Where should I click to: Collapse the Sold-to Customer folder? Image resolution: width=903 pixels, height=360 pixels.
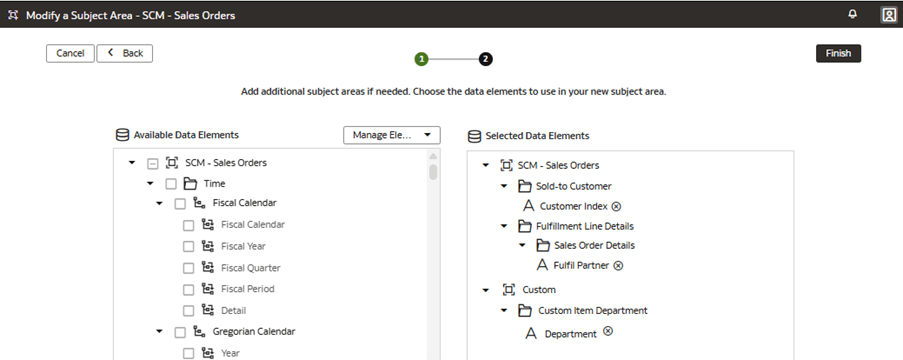504,186
